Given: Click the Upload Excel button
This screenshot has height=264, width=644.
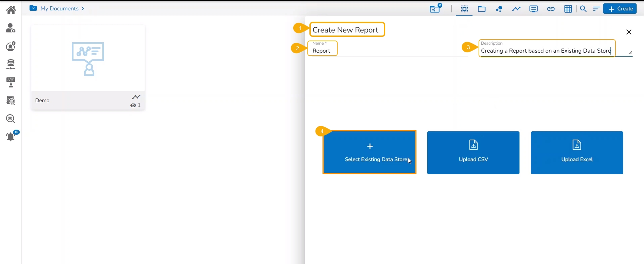Looking at the screenshot, I should (577, 153).
